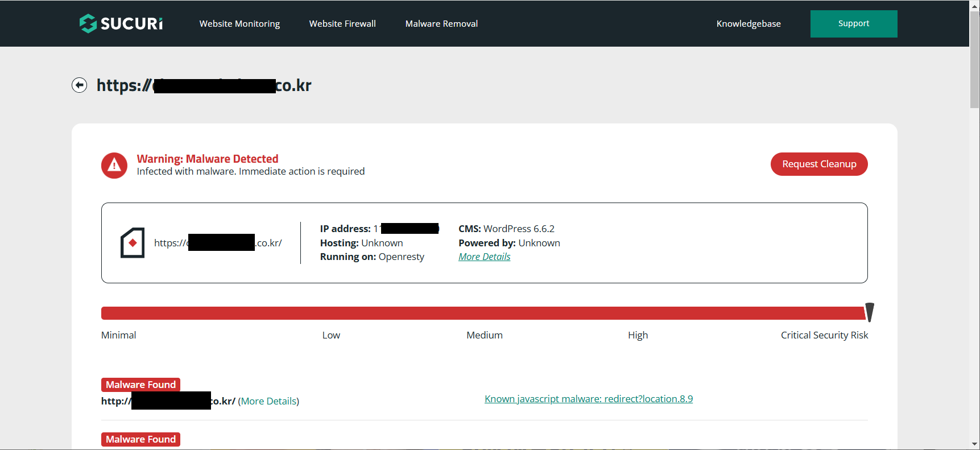Screen dimensions: 980x450
Task: Open Known javascript malware redirect link
Action: (589, 399)
